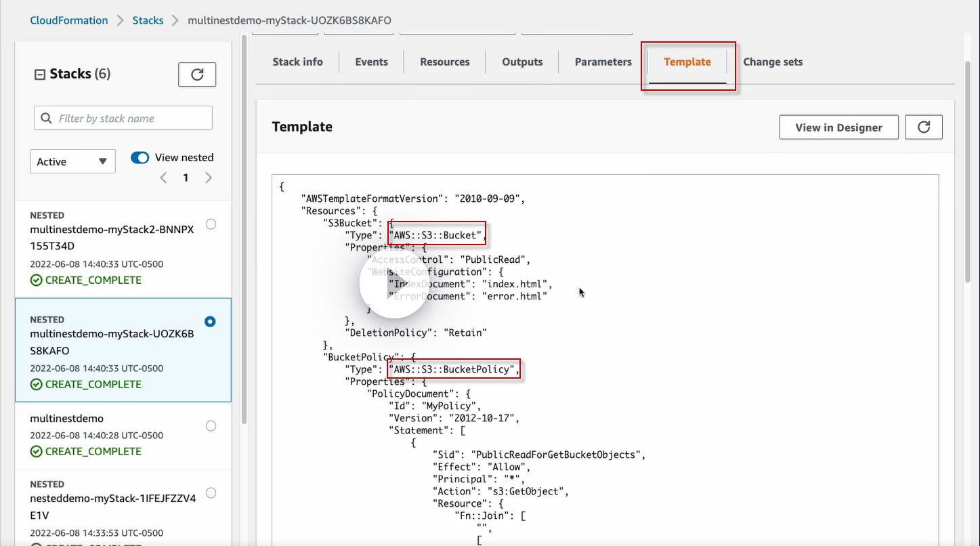Screen dimensions: 980x546
Task: Go to next page of stacks
Action: [x=209, y=178]
